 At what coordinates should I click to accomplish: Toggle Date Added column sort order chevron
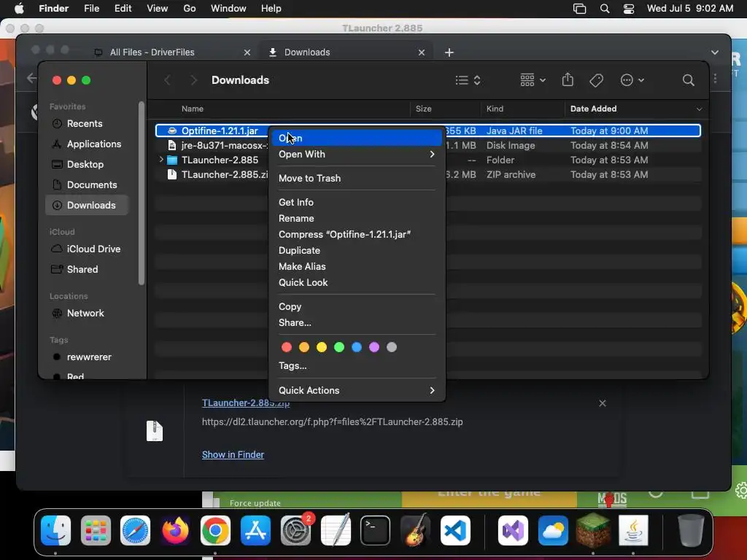point(699,109)
